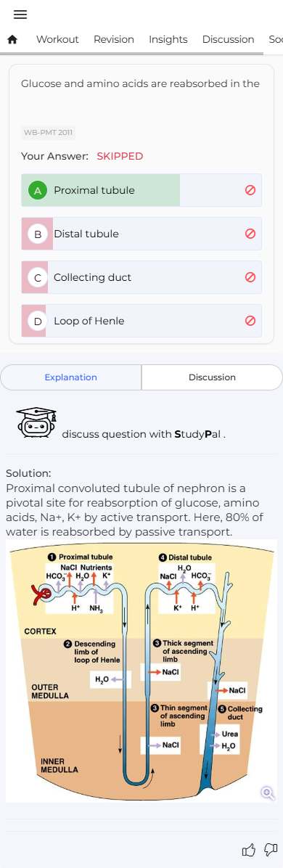Select option C Collecting duct
The image size is (283, 868).
(x=141, y=277)
